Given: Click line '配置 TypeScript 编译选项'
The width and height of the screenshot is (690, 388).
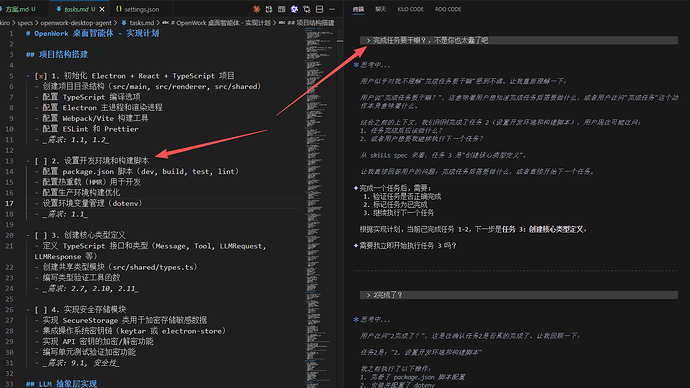Looking at the screenshot, I should coord(92,97).
